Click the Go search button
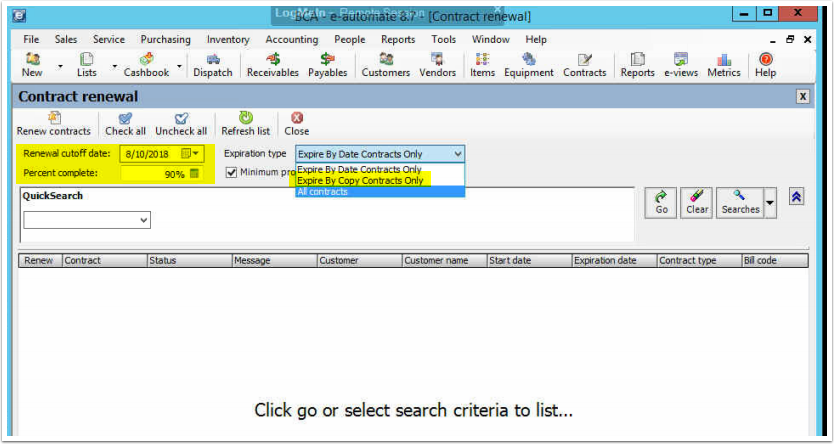Image resolution: width=834 pixels, height=444 pixels. 661,203
